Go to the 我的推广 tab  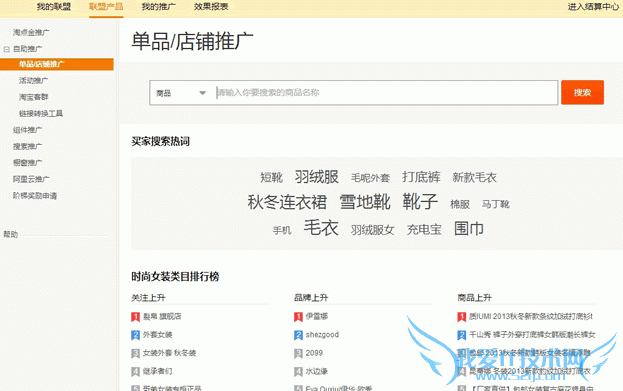[x=159, y=7]
